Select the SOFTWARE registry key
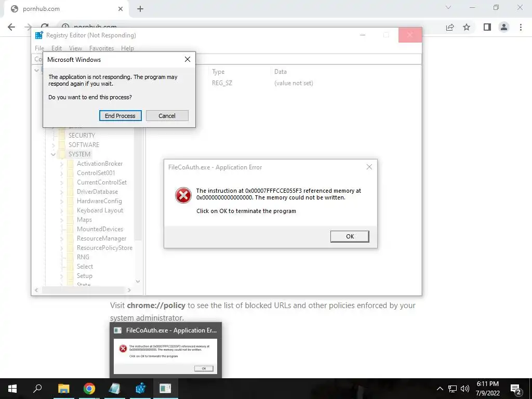532x399 pixels. pos(84,145)
